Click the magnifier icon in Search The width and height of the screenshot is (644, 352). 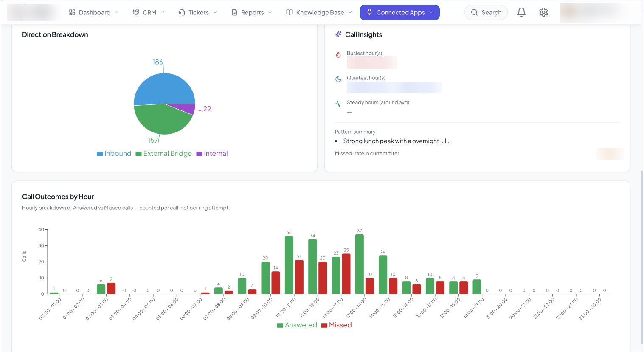475,12
